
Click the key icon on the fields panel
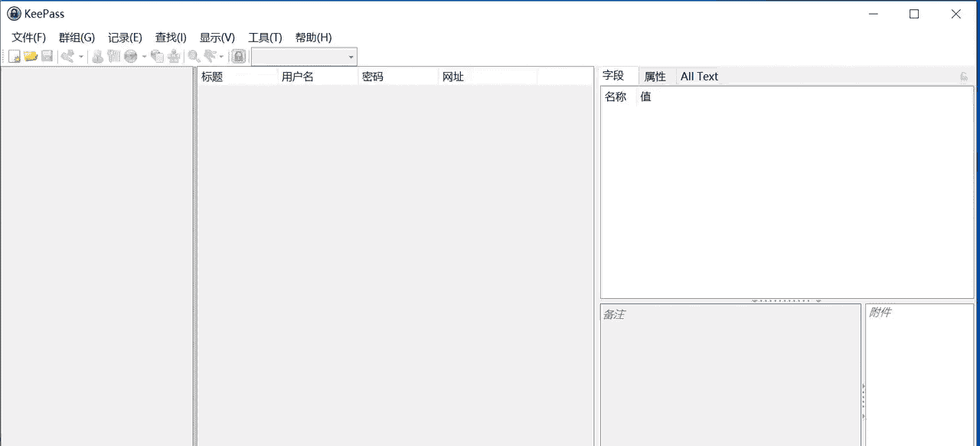click(x=964, y=76)
